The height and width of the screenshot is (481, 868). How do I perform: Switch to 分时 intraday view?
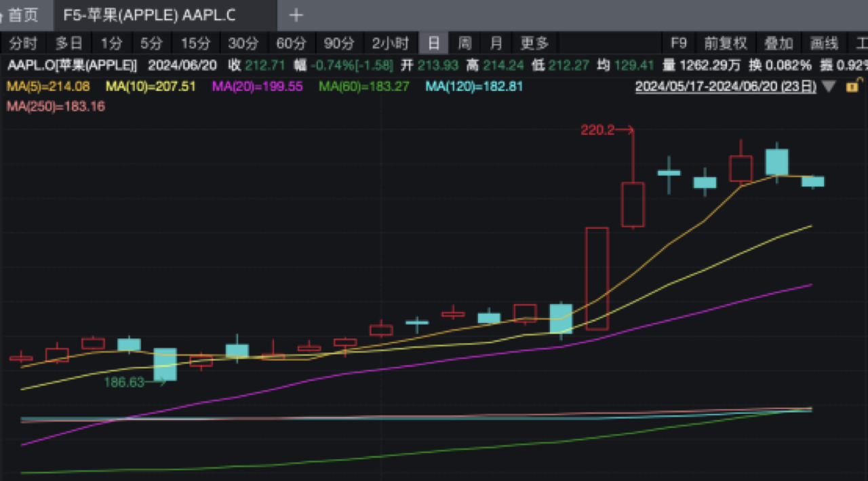tap(22, 43)
